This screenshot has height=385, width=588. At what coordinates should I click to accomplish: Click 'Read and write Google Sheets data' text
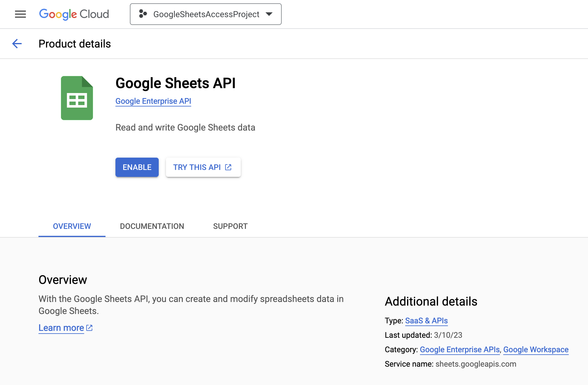[185, 128]
